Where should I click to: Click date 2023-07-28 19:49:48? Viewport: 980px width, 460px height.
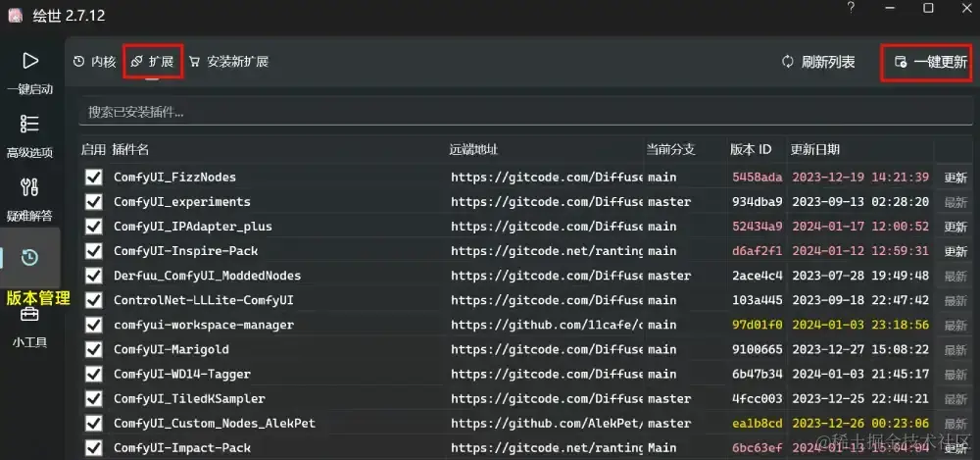860,276
